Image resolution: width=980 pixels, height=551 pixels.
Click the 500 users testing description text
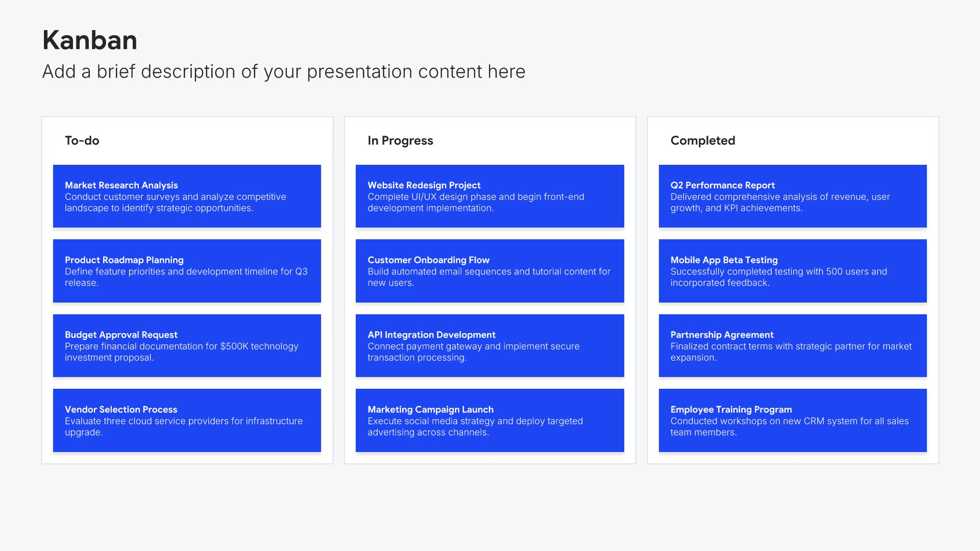[778, 277]
